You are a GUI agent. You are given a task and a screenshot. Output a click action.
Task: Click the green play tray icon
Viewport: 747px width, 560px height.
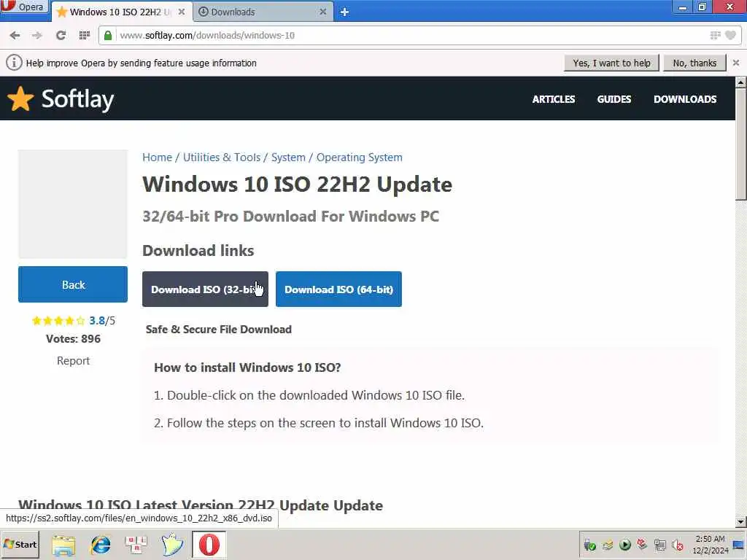click(x=624, y=545)
